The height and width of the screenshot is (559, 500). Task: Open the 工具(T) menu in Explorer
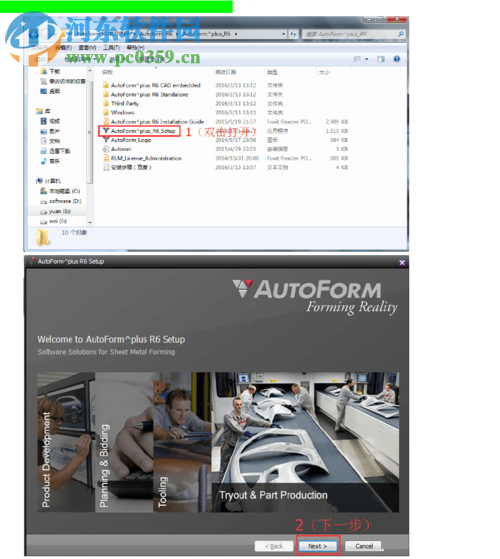(x=112, y=47)
